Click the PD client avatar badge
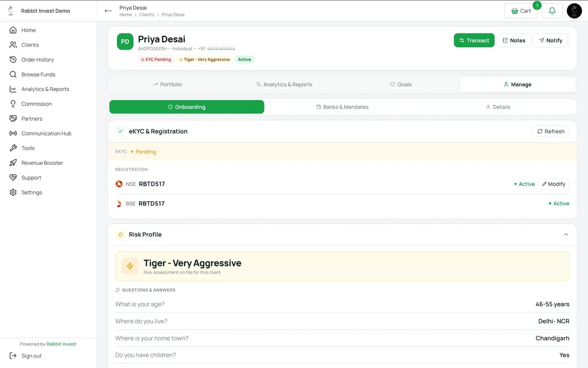Viewport: 588px width, 368px height. 125,41
